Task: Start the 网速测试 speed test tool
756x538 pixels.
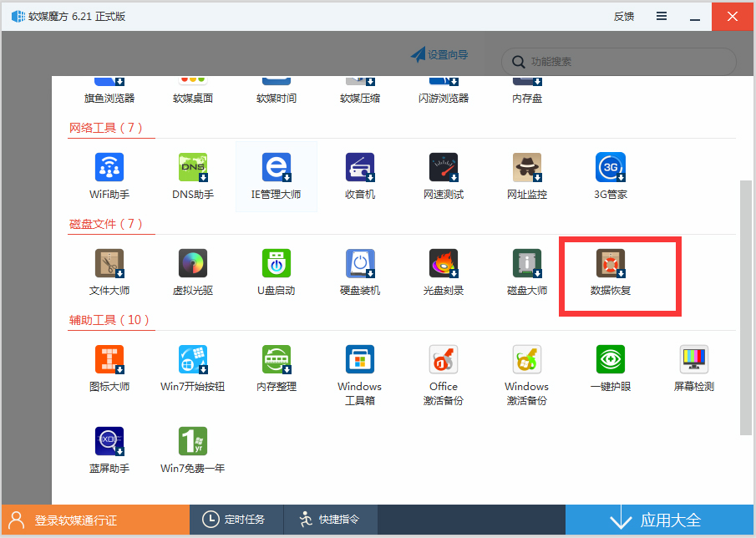Action: click(444, 168)
